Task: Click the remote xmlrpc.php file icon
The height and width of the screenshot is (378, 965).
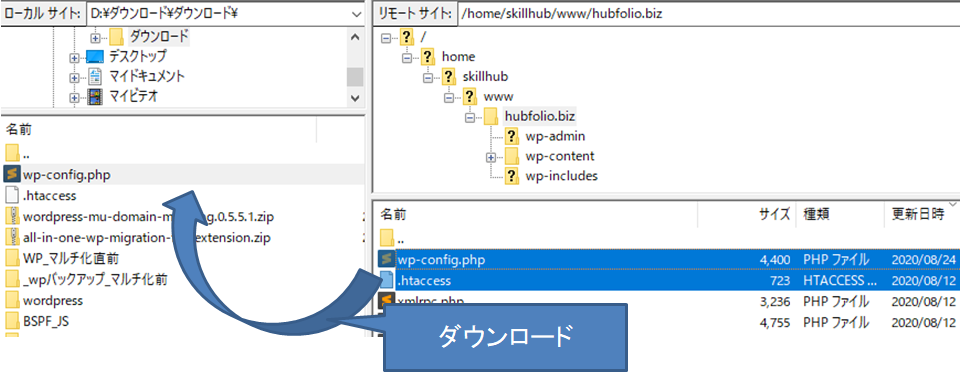Action: [386, 301]
